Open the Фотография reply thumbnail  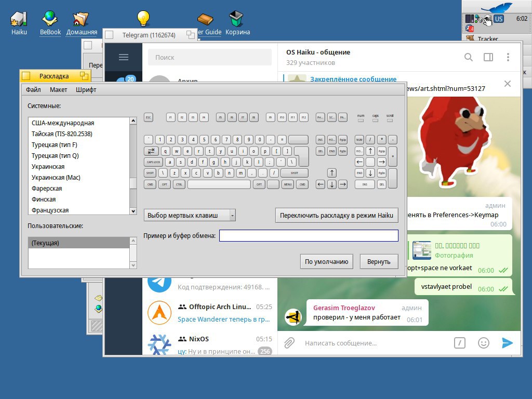coord(422,250)
